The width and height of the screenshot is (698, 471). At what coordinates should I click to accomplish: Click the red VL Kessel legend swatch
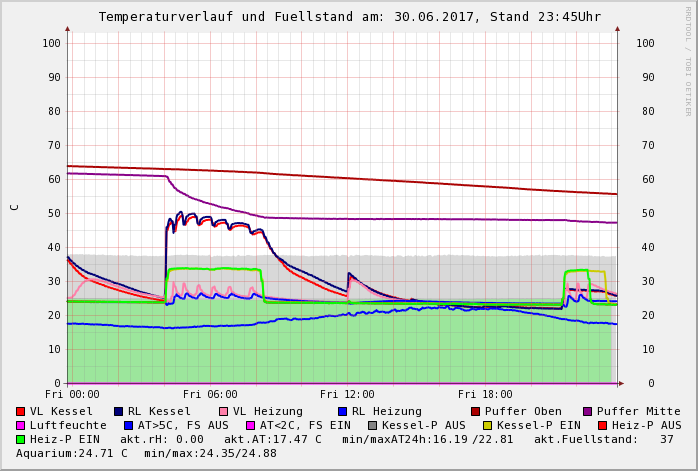tap(21, 411)
